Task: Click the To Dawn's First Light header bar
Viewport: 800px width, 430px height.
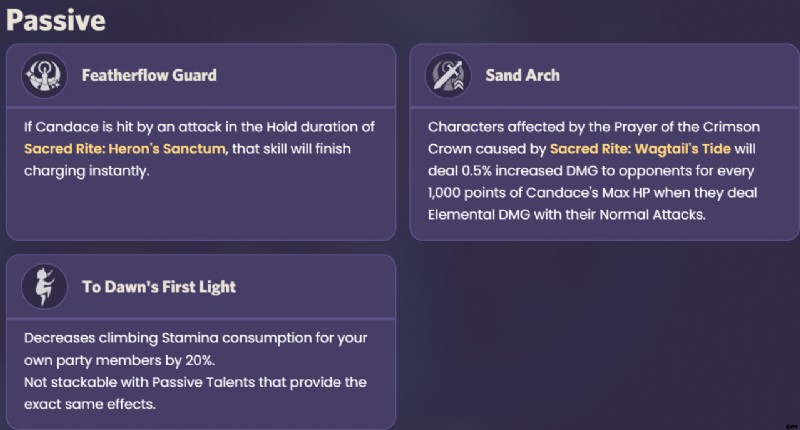Action: tap(201, 286)
